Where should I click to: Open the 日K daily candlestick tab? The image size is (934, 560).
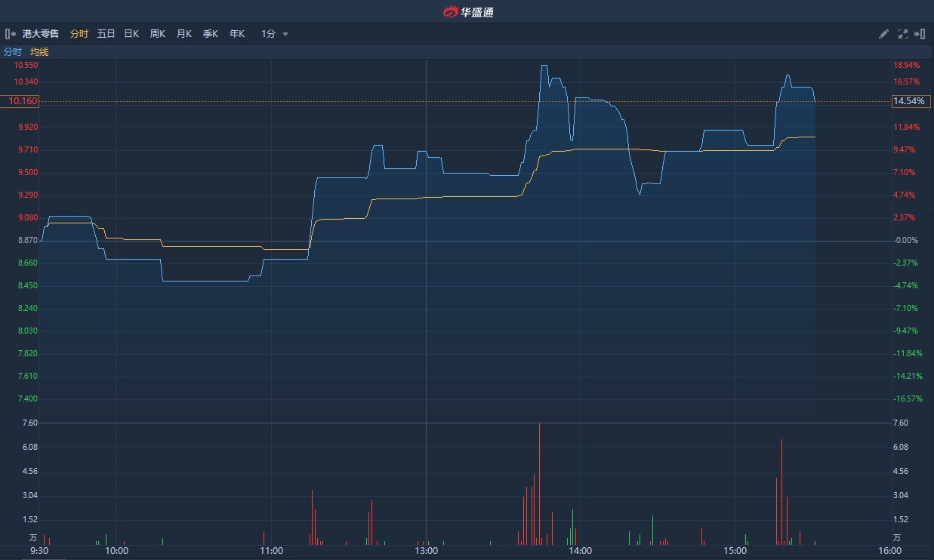pyautogui.click(x=131, y=34)
